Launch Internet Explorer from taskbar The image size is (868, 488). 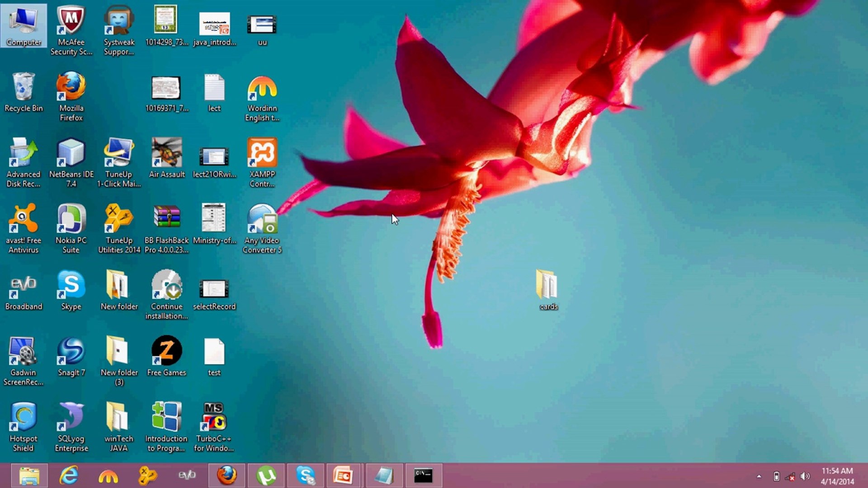[x=69, y=476]
